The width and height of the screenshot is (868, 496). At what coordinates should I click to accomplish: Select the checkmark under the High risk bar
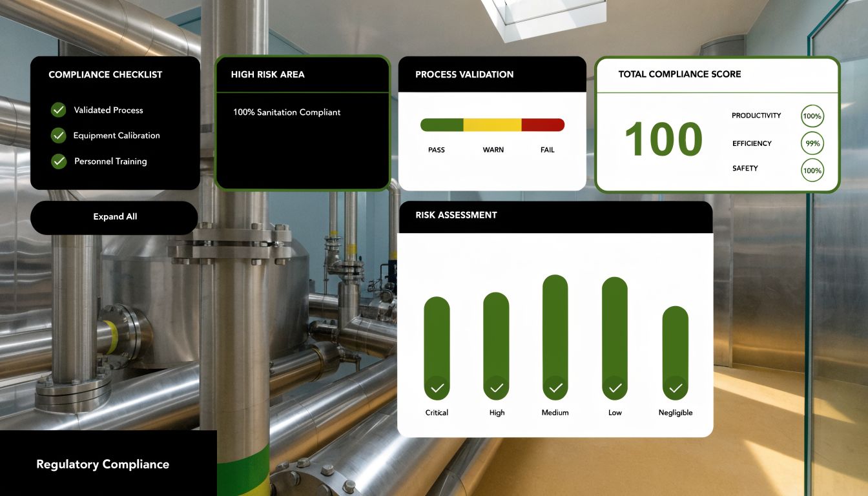pos(496,388)
